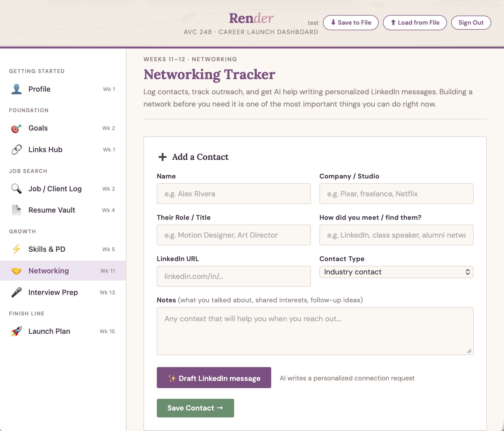Click the Interview Prep microphone icon
Viewport: 504px width, 431px height.
coord(17,292)
